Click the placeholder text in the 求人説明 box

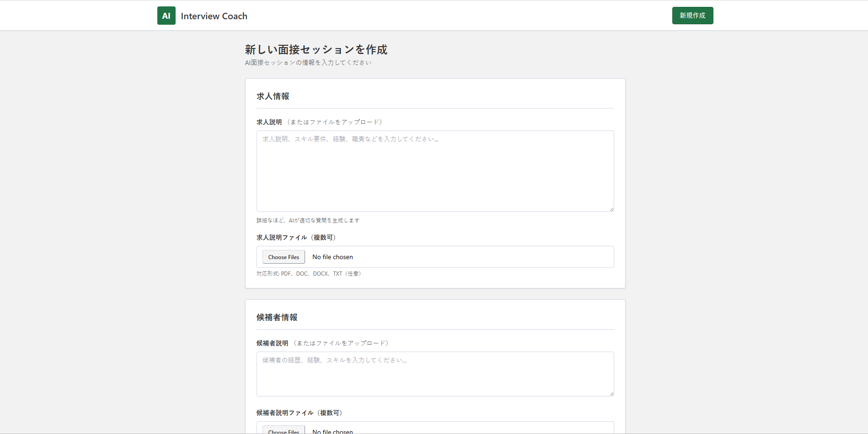coord(350,139)
